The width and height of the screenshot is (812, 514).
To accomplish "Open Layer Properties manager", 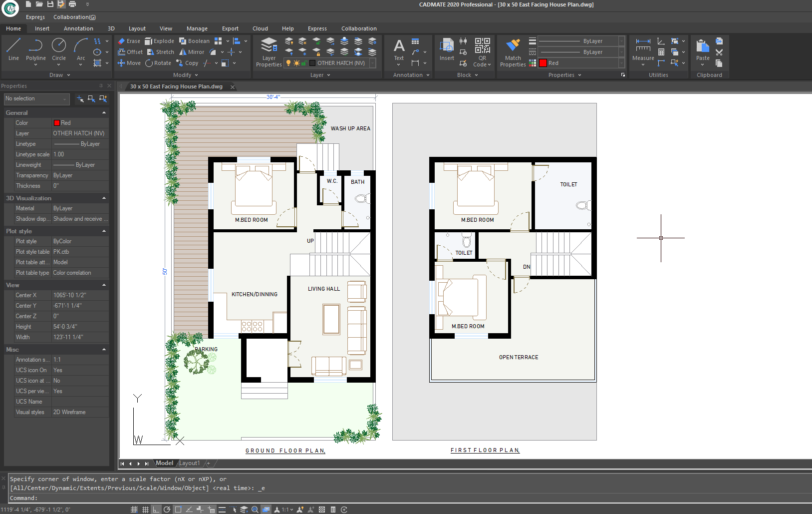I will 269,51.
